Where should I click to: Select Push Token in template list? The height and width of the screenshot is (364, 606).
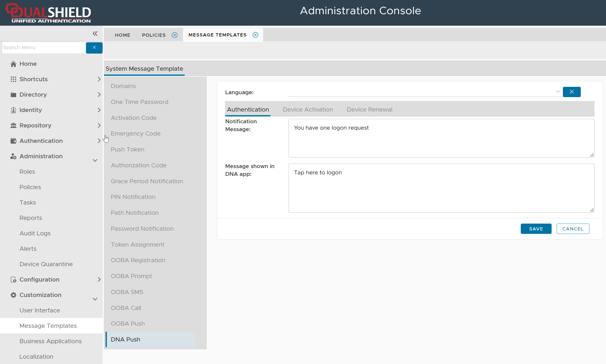[x=127, y=149]
